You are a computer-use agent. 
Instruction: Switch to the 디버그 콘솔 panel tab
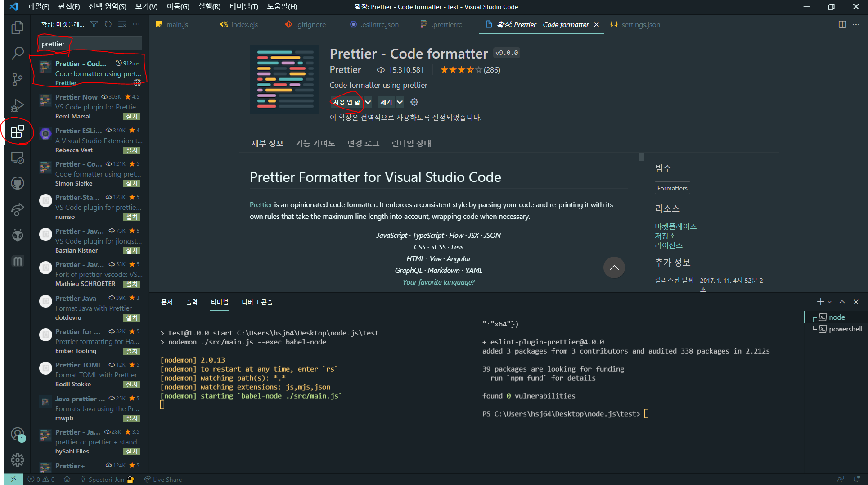(x=257, y=302)
